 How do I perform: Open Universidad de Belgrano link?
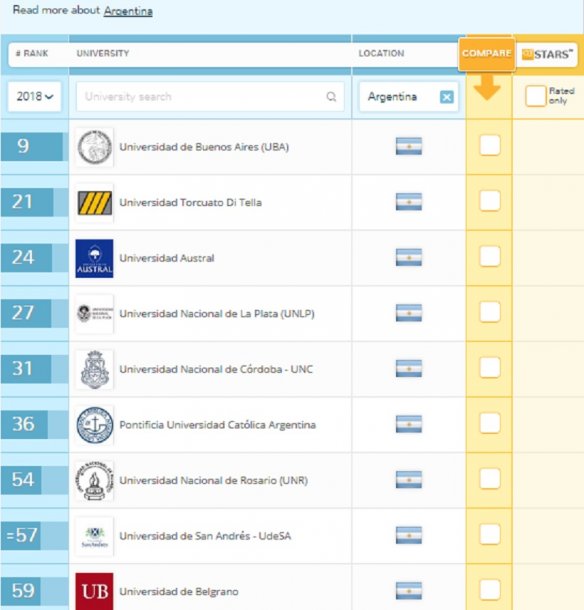click(x=179, y=592)
